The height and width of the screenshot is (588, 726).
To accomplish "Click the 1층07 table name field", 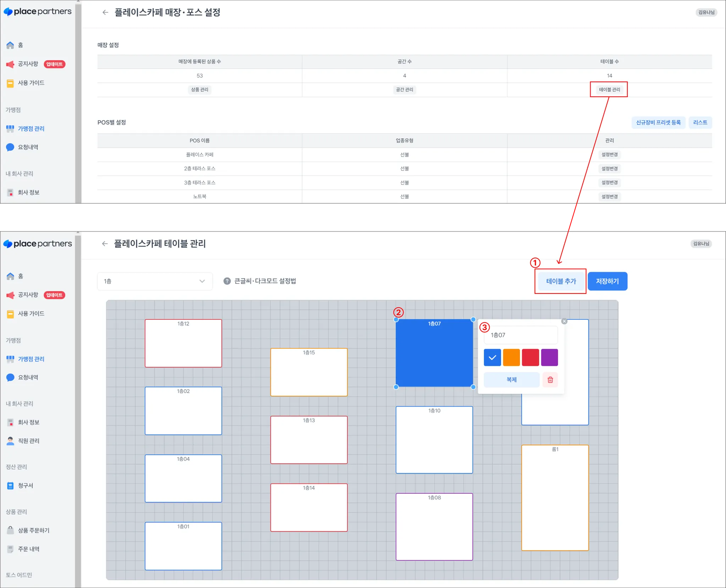I will [520, 335].
